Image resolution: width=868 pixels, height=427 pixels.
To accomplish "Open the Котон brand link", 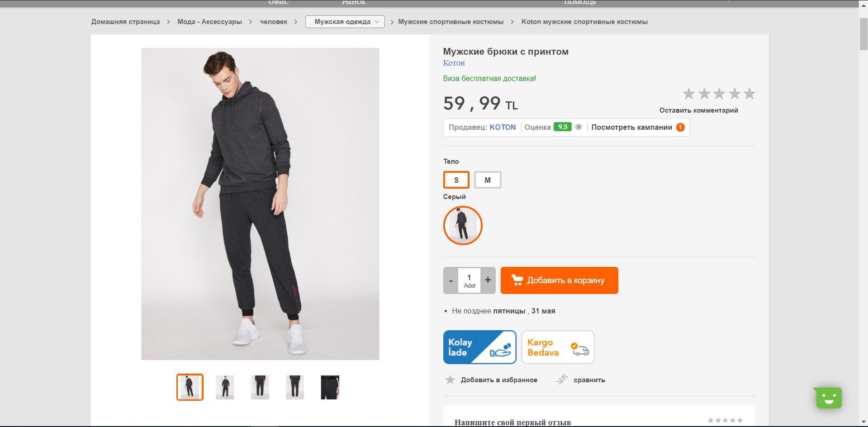I will 454,63.
